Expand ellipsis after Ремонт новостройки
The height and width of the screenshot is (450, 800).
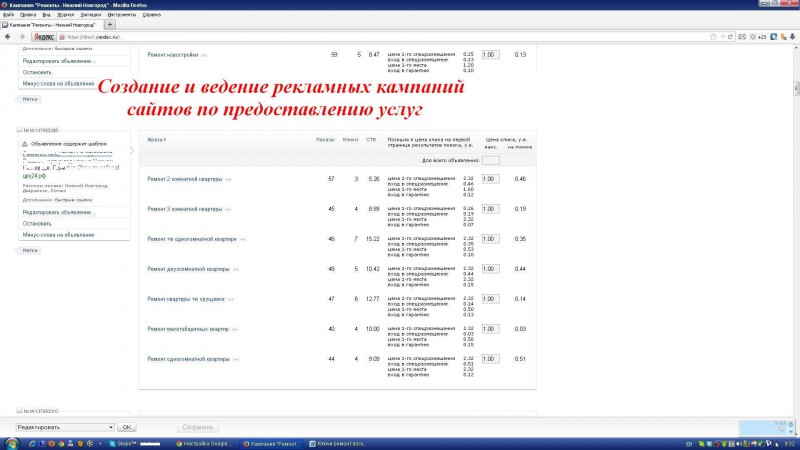pos(204,55)
